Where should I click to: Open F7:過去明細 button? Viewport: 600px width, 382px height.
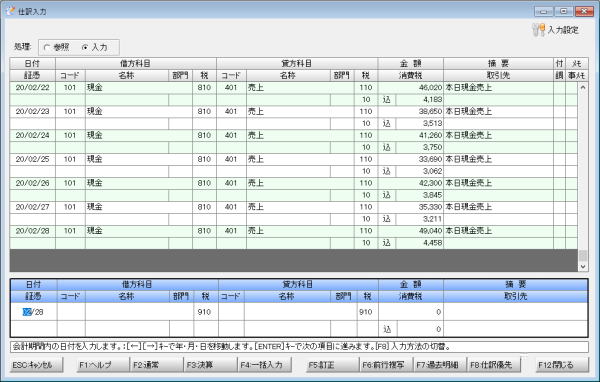440,365
